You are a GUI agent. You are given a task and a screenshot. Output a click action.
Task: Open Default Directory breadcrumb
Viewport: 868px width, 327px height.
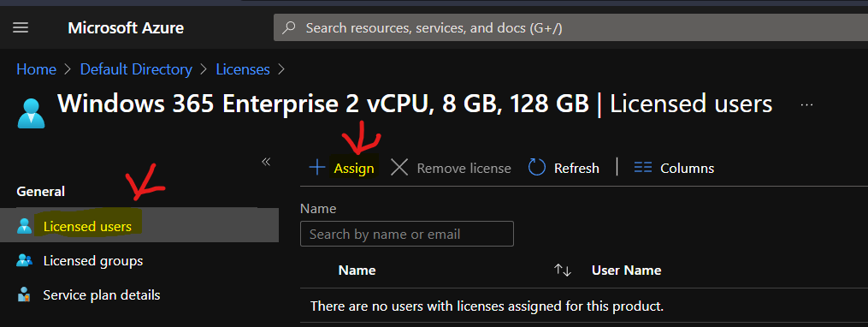[x=136, y=69]
